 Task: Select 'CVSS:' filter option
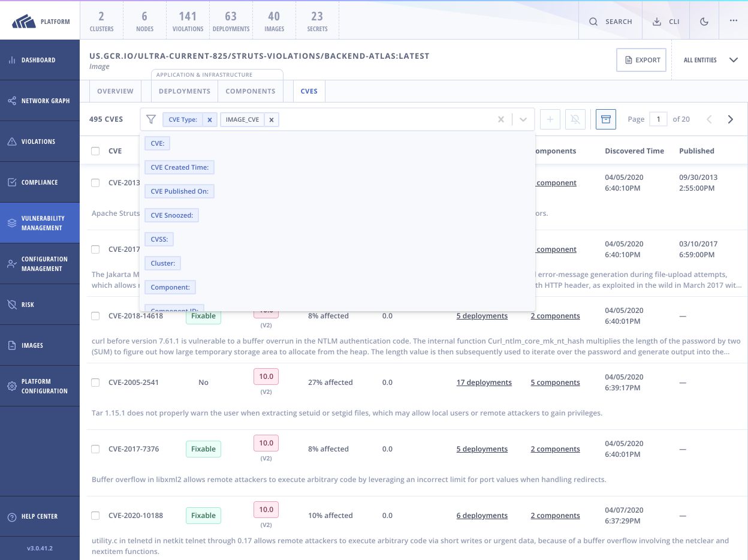point(159,239)
